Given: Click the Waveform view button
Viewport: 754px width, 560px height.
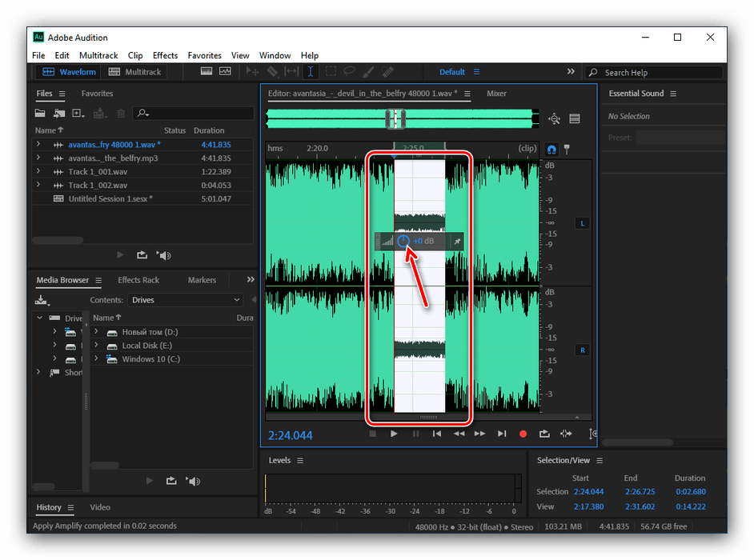Looking at the screenshot, I should click(70, 72).
